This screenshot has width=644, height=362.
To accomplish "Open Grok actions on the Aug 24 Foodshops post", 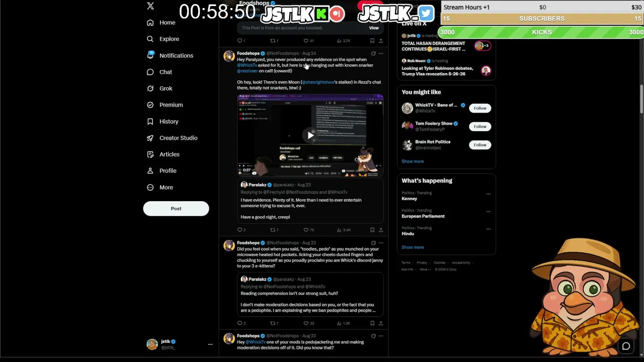I will 373,53.
